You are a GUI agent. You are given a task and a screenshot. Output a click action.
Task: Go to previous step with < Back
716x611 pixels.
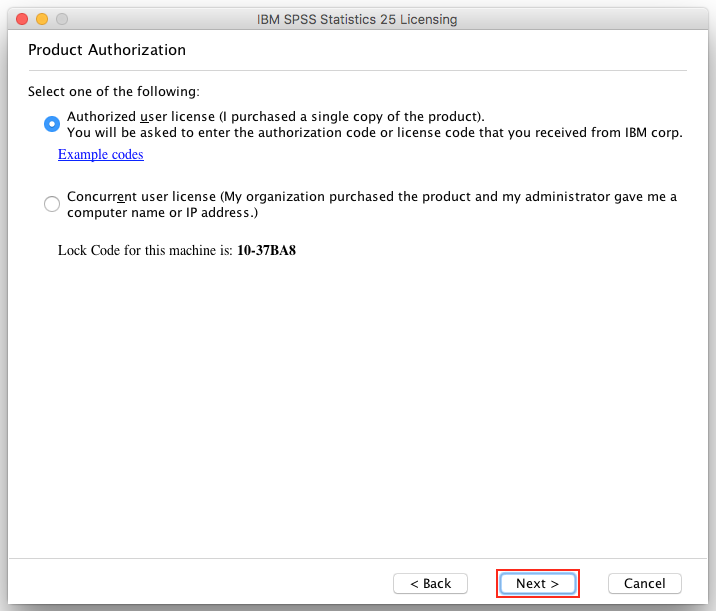tap(430, 583)
